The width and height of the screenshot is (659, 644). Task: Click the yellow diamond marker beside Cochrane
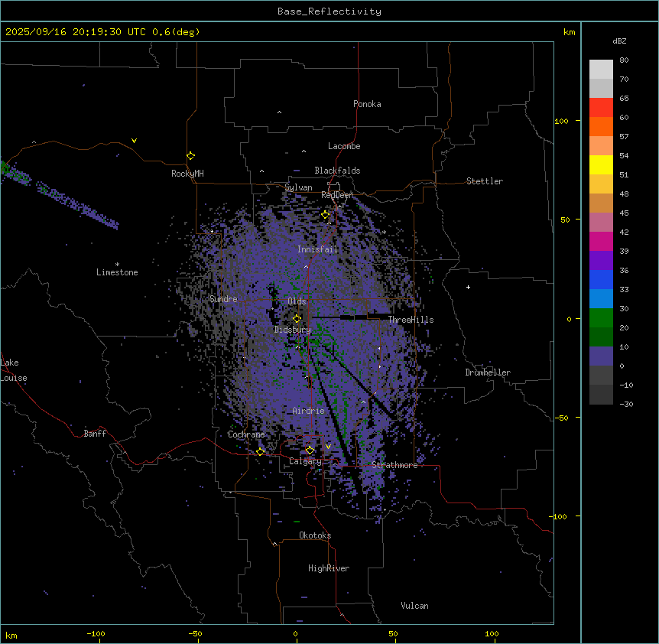(x=260, y=451)
